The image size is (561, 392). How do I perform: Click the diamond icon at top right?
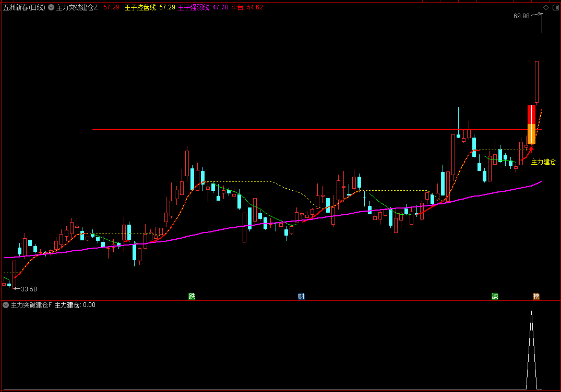click(546, 8)
